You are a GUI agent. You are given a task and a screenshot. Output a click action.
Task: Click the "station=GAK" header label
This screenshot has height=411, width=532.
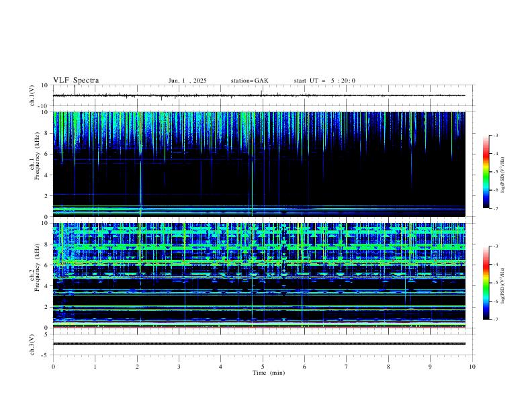[249, 81]
